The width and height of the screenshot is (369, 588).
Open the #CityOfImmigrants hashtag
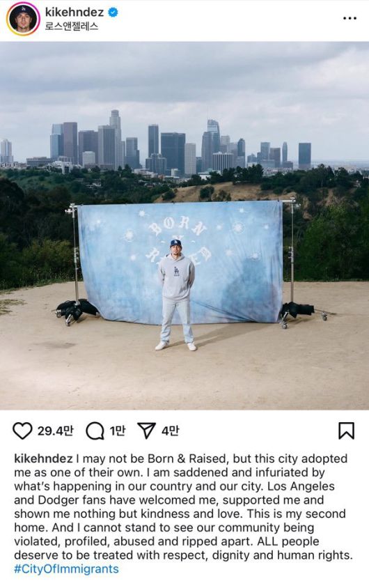(66, 569)
